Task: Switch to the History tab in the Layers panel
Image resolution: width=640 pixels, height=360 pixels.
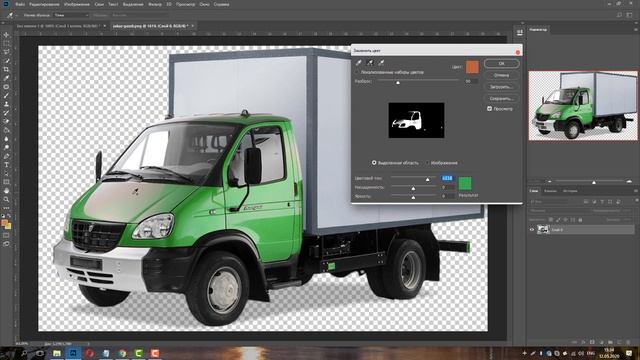Action: [x=570, y=191]
